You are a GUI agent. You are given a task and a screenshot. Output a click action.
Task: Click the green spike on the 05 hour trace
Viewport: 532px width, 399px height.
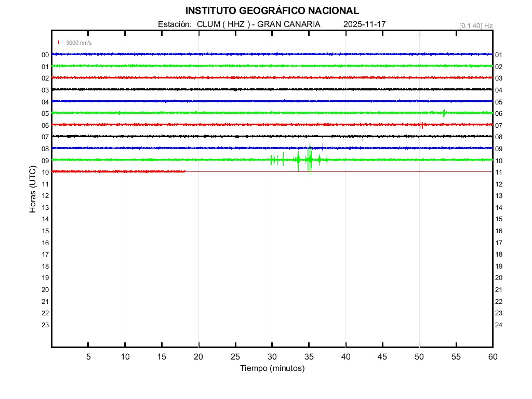[x=444, y=113]
